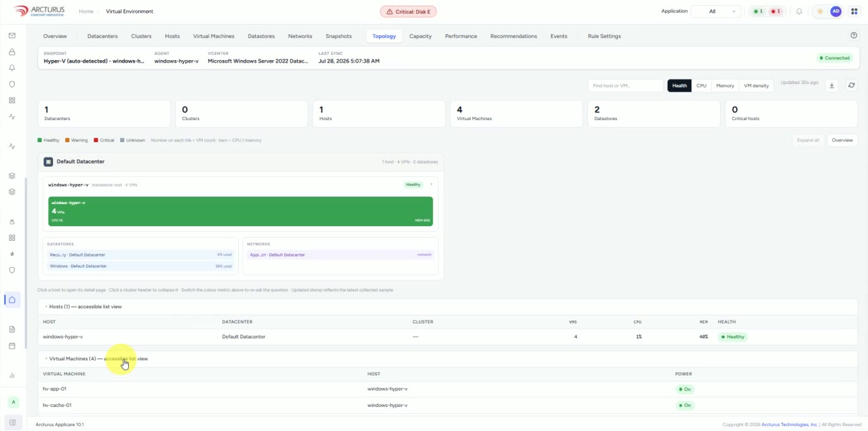This screenshot has height=431, width=868.
Task: Switch to the Snapshots tab
Action: tap(339, 36)
